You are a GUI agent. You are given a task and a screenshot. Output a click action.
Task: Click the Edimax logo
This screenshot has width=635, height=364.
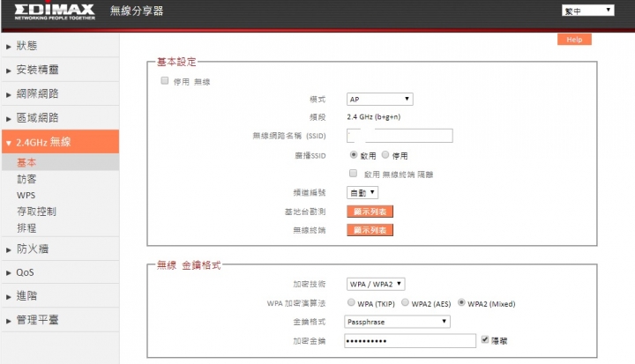tap(55, 11)
